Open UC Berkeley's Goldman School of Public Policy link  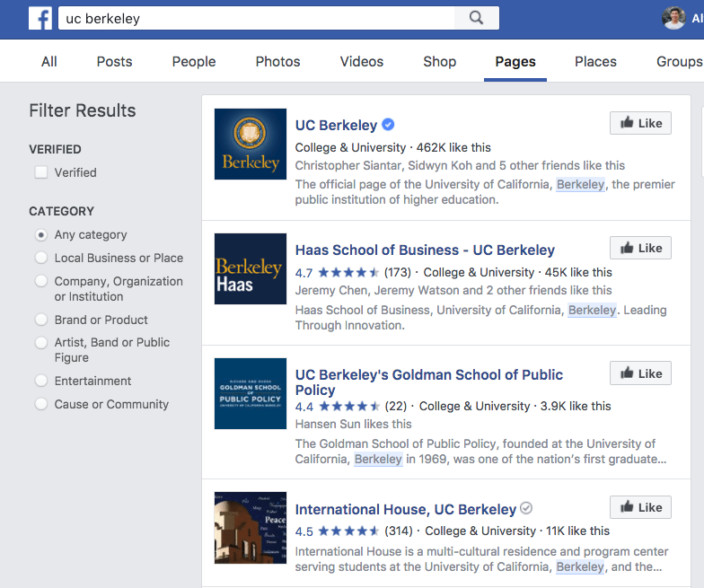tap(429, 382)
